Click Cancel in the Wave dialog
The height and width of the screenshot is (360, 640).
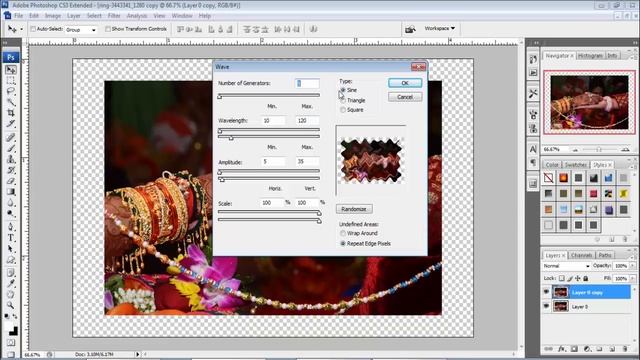click(x=405, y=97)
